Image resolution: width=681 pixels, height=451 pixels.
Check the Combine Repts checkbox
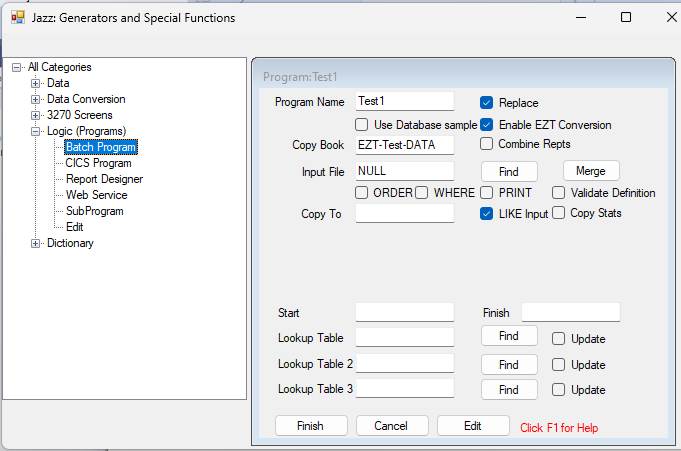486,144
